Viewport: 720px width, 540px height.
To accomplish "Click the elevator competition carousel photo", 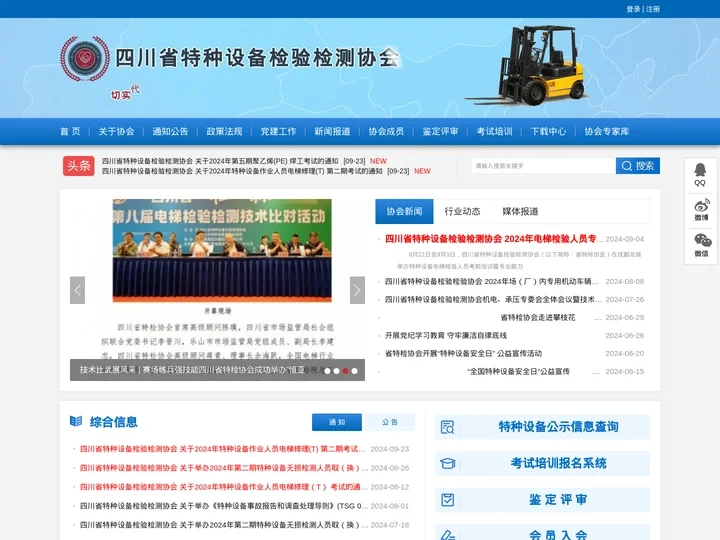I will click(222, 250).
